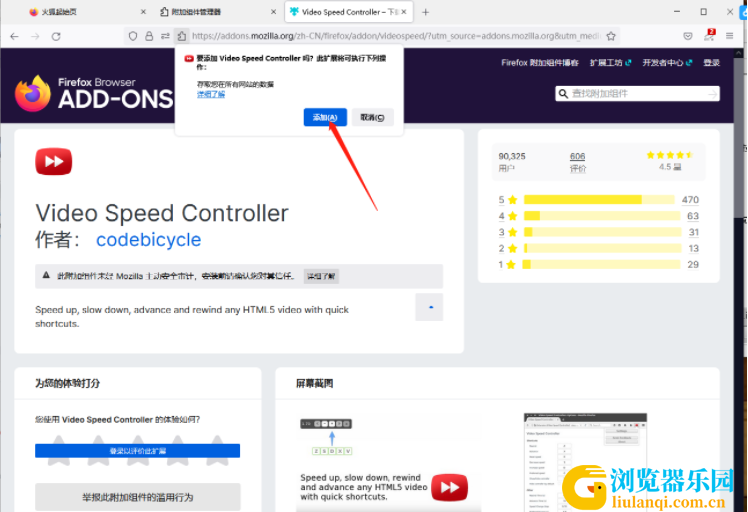Image resolution: width=748 pixels, height=512 pixels.
Task: Click learn more button in security warning
Action: click(x=321, y=276)
